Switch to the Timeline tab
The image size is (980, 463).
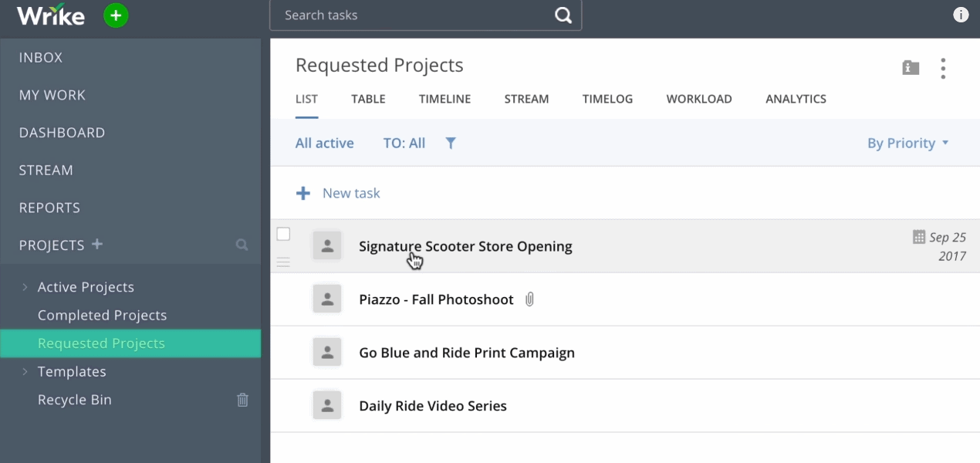tap(444, 99)
